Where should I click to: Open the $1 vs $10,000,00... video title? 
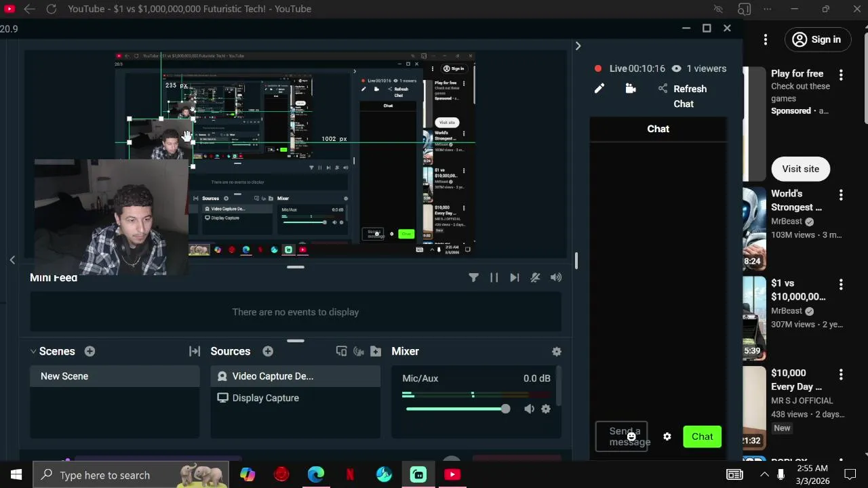pyautogui.click(x=798, y=289)
